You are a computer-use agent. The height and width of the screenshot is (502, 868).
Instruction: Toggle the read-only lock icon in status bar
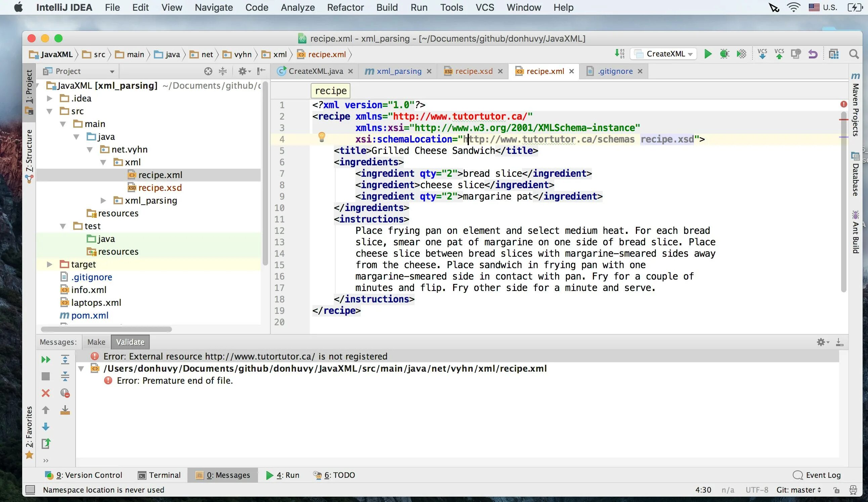click(836, 490)
